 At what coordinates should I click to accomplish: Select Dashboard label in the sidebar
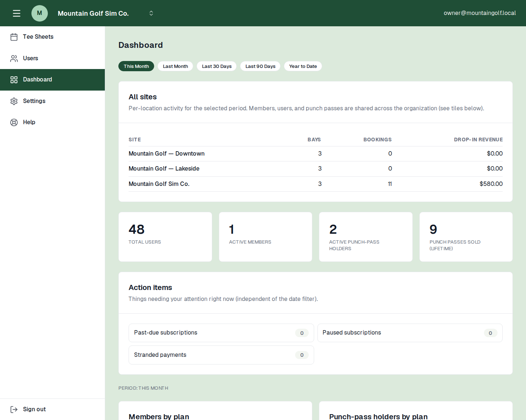point(37,80)
